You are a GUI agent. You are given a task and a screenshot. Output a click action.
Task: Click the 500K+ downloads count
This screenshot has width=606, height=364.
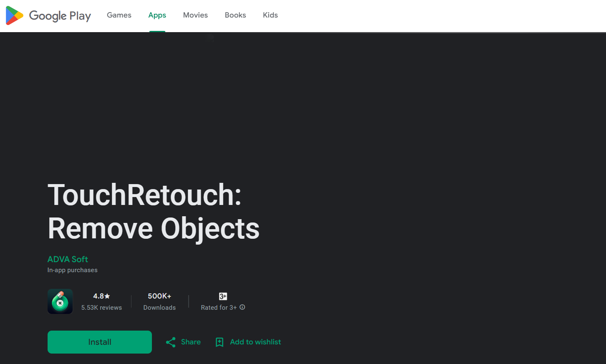159,296
